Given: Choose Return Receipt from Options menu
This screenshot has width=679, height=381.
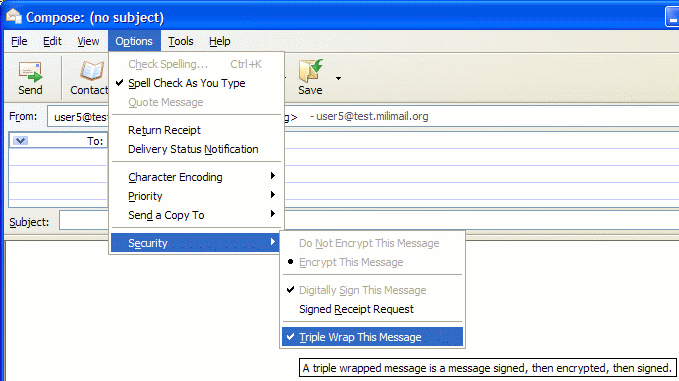Looking at the screenshot, I should 196,130.
